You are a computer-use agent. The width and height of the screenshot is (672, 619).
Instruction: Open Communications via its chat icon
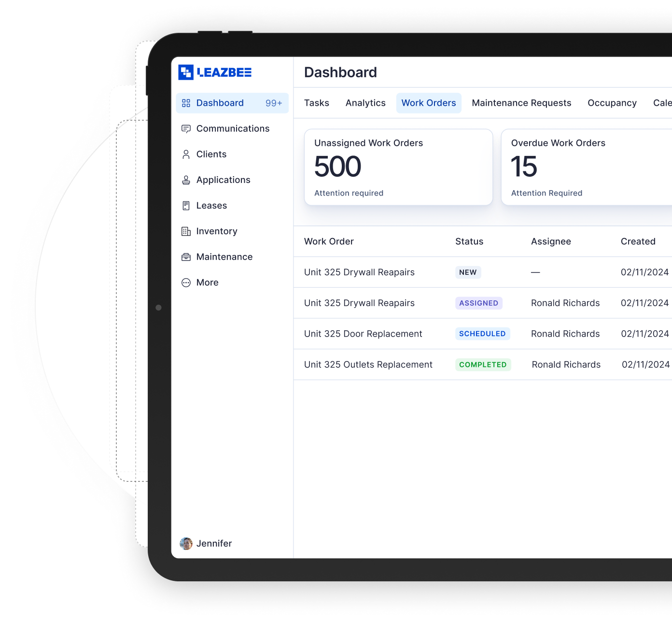(x=186, y=128)
